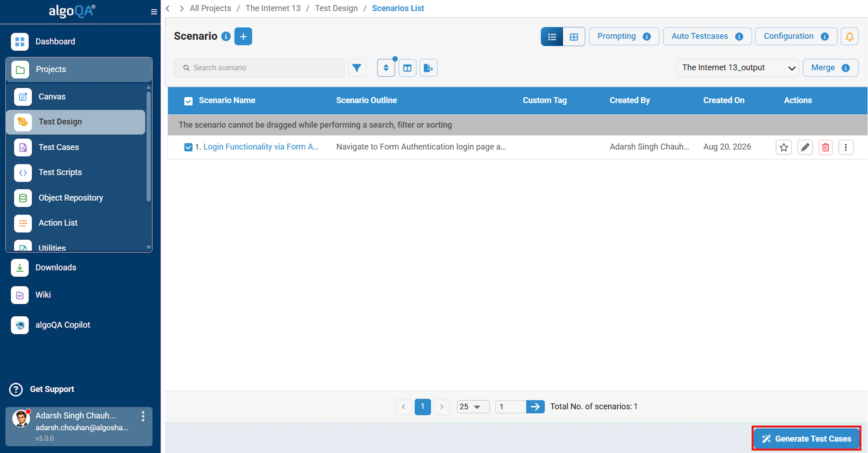Open the notifications bell
Screen dimensions: 868x453
[x=849, y=36]
